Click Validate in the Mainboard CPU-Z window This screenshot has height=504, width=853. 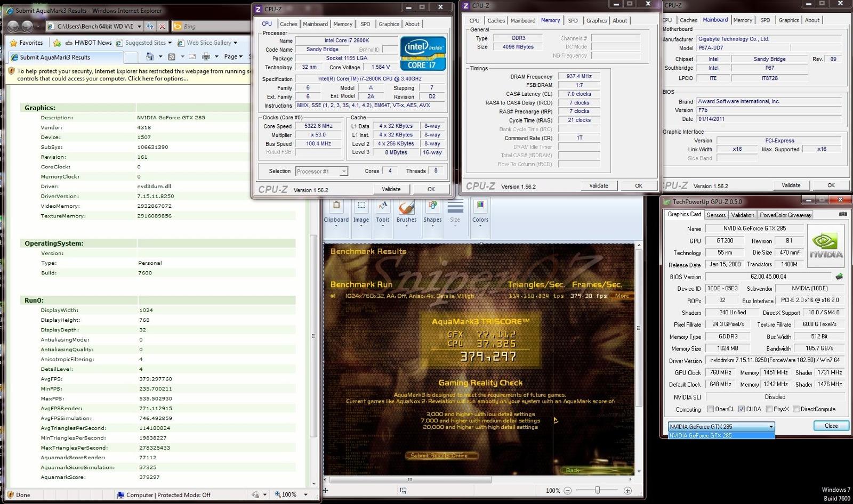click(791, 185)
